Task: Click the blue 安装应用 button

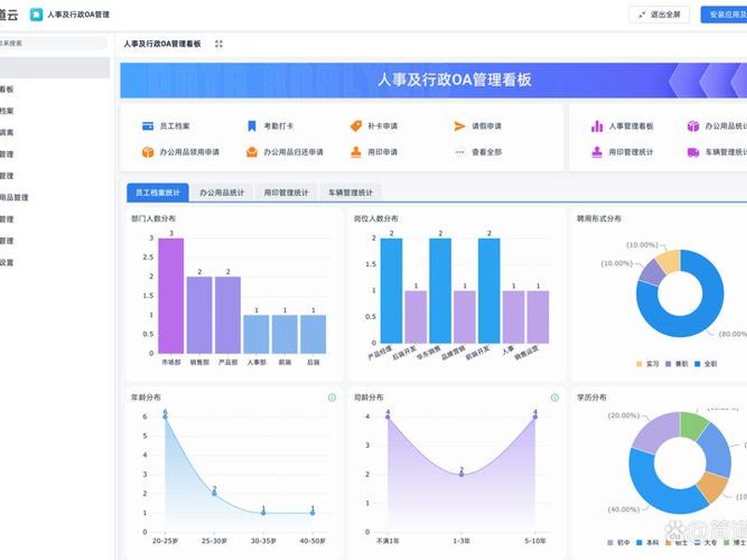Action: pos(724,15)
